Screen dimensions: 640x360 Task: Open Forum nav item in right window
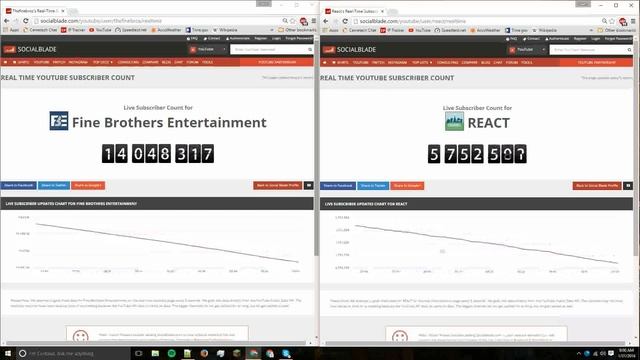(511, 62)
